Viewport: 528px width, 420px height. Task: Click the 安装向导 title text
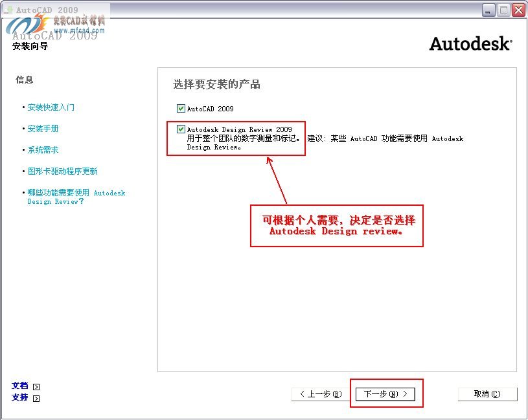coord(30,46)
